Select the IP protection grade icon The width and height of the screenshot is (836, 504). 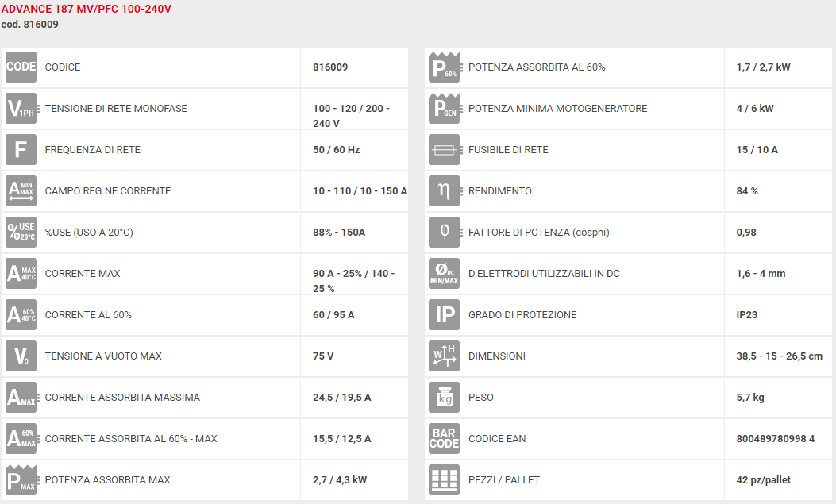[x=444, y=315]
